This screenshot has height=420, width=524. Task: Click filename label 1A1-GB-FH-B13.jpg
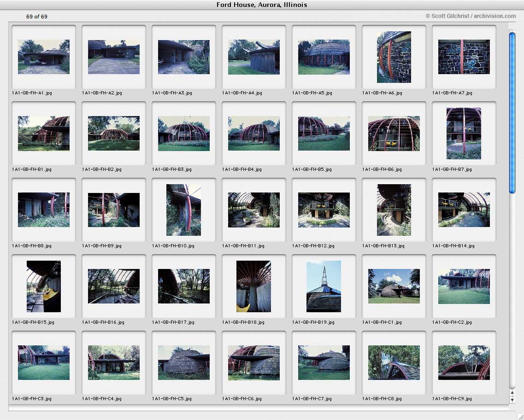[x=383, y=246]
